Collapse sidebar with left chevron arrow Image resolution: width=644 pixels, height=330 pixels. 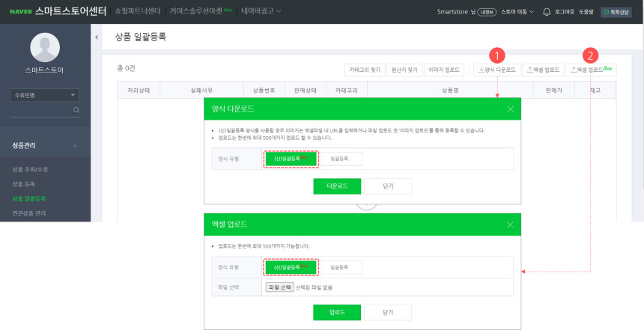point(97,37)
